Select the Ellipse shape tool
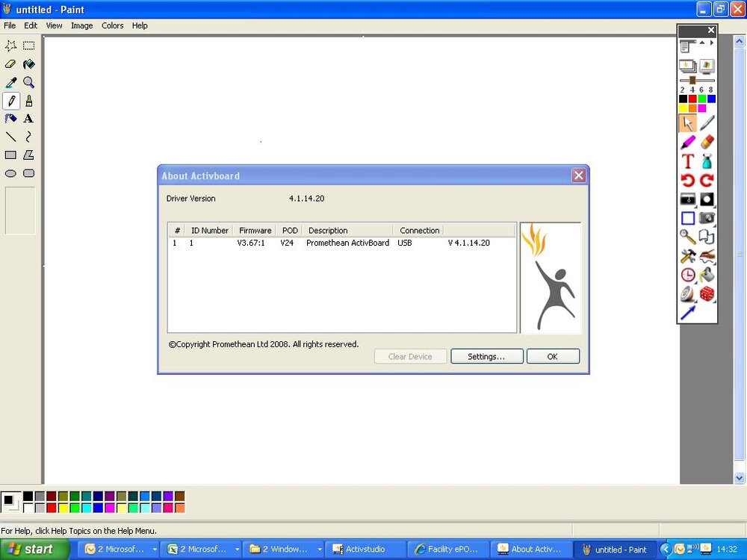747x560 pixels. coord(11,173)
